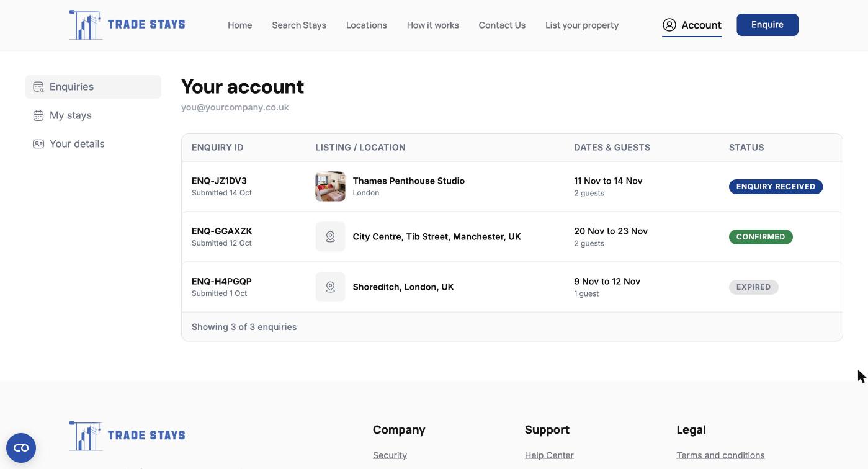The image size is (868, 469).
Task: Click the blue Enquire button
Action: 767,25
